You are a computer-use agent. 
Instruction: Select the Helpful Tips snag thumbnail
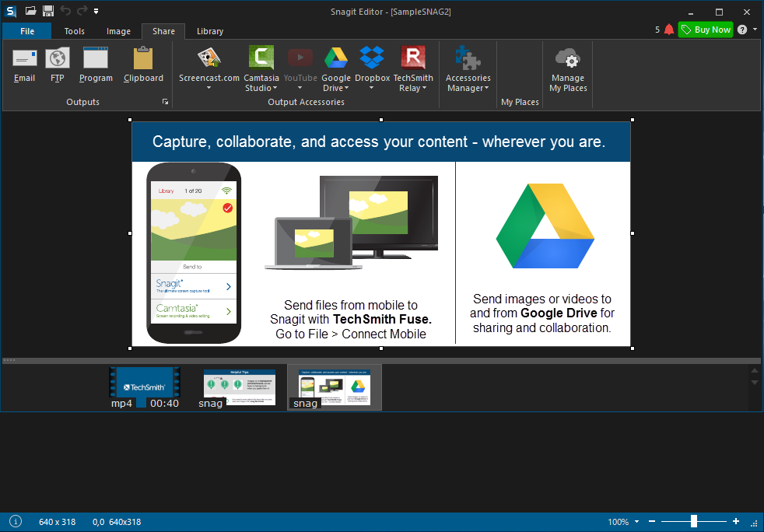[x=238, y=387]
